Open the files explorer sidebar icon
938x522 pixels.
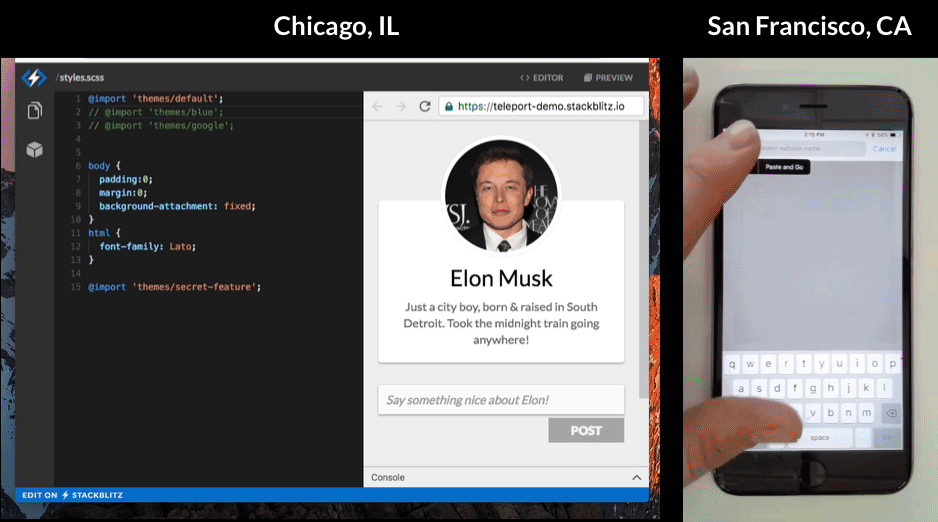35,111
